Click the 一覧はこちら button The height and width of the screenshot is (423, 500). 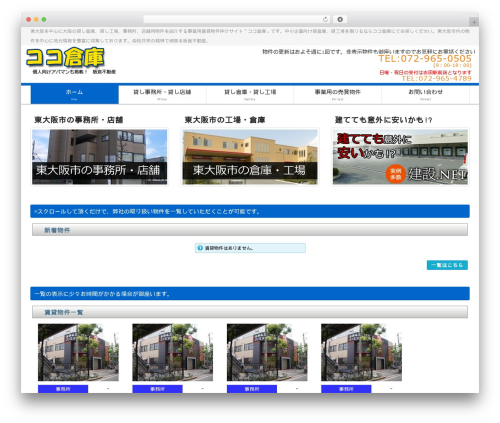447,265
